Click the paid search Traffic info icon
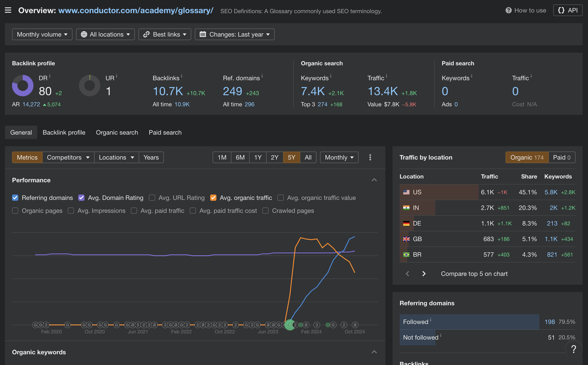The image size is (588, 365). pos(531,76)
